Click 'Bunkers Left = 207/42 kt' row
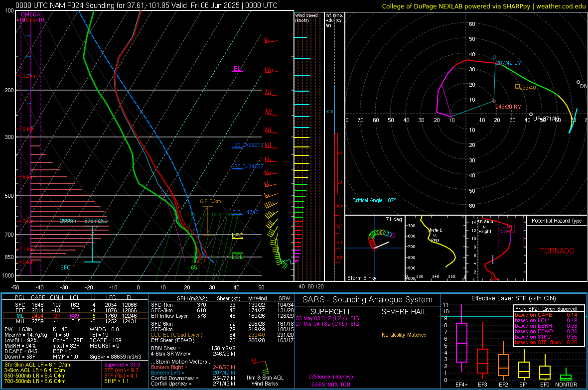The height and width of the screenshot is (390, 588). pos(193,373)
